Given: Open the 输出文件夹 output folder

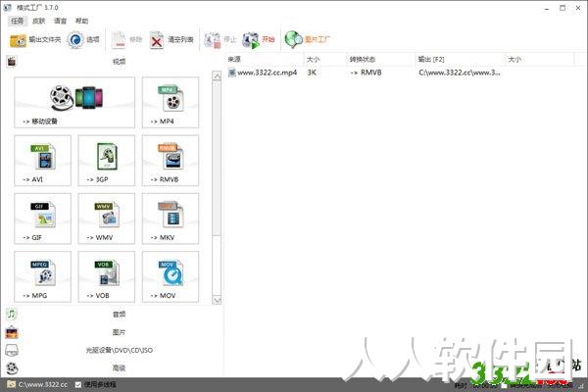Looking at the screenshot, I should 34,39.
